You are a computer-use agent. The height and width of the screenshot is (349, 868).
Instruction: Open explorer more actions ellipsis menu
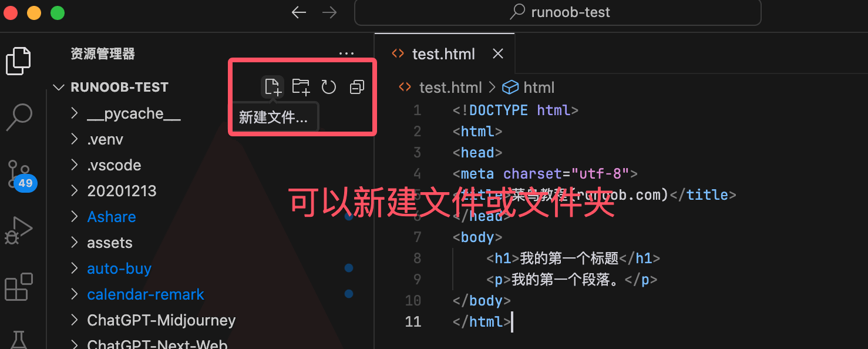click(346, 54)
